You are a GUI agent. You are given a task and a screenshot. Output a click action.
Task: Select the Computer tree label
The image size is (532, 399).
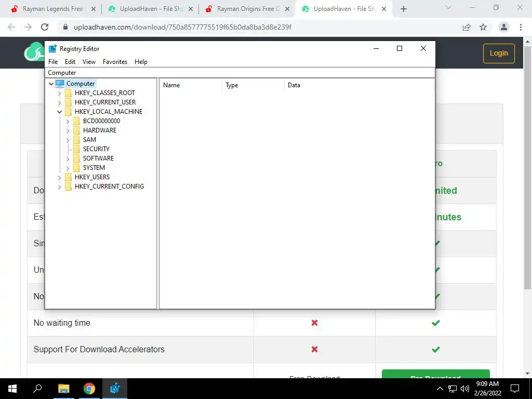click(x=81, y=84)
